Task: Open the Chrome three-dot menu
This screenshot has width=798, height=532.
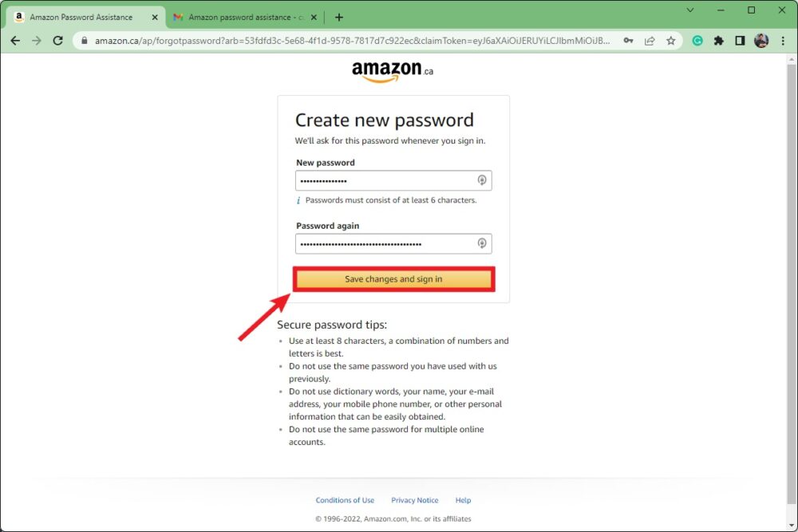Action: [x=783, y=40]
